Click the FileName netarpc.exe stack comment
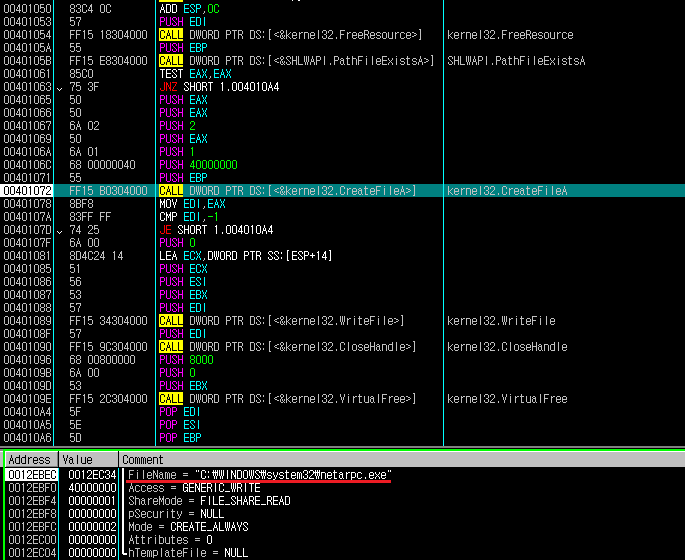The height and width of the screenshot is (560, 685). (260, 475)
